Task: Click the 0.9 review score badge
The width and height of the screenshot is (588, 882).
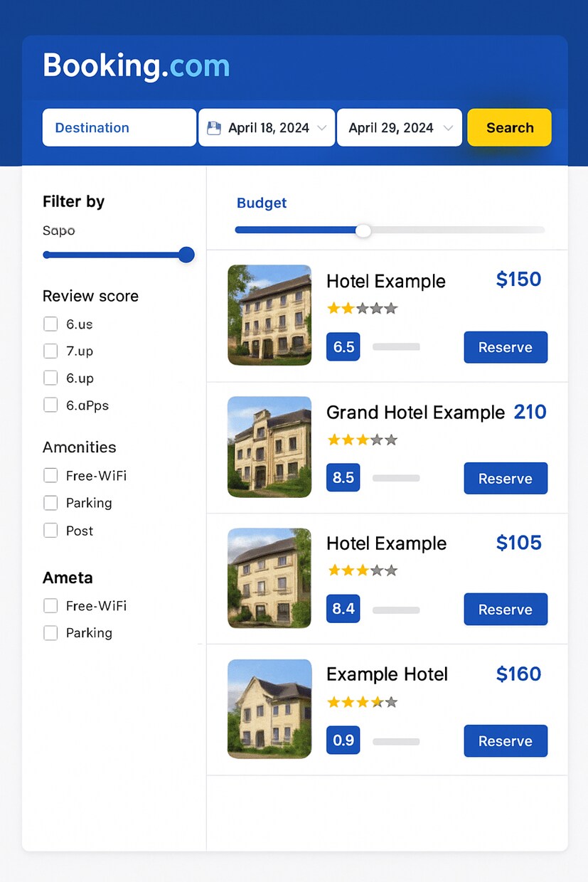Action: point(343,740)
